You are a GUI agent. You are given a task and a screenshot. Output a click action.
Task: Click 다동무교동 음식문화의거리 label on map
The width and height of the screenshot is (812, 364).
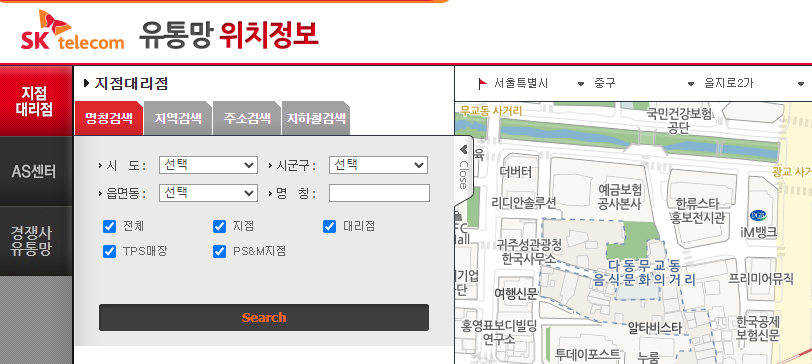[644, 273]
